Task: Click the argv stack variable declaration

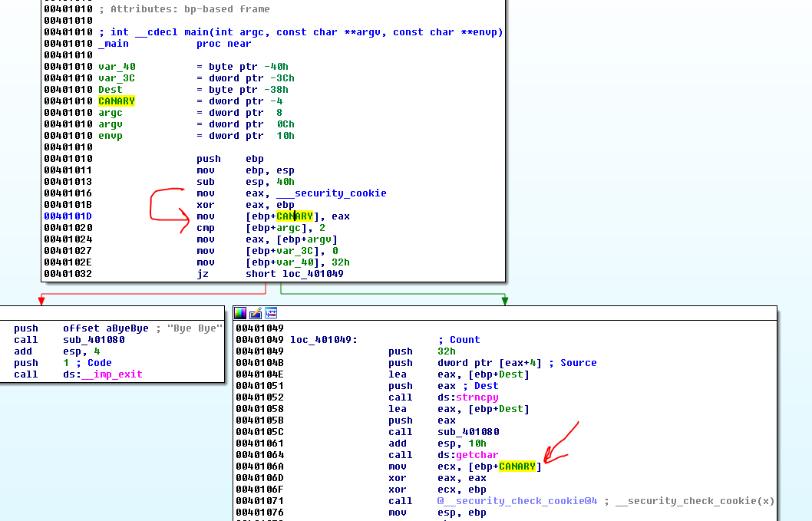Action: pos(111,124)
